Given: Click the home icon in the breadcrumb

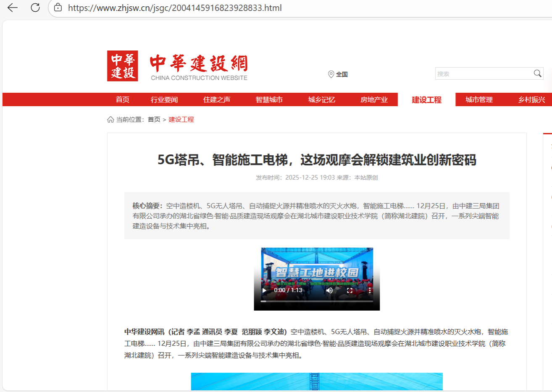Looking at the screenshot, I should tap(110, 120).
